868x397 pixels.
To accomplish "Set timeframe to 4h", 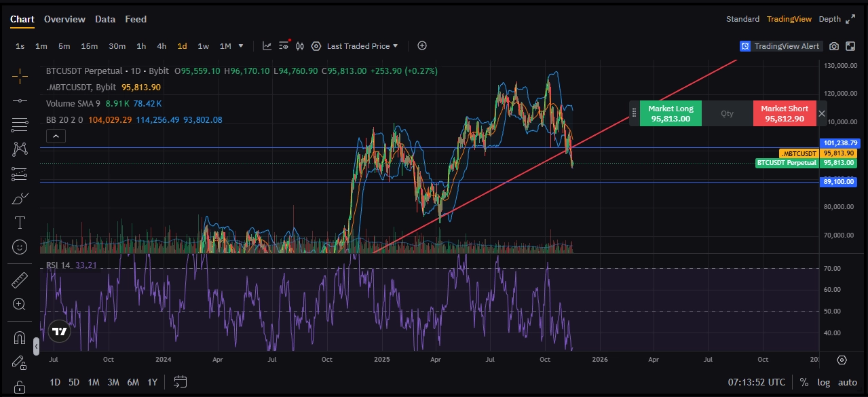I will (x=162, y=46).
